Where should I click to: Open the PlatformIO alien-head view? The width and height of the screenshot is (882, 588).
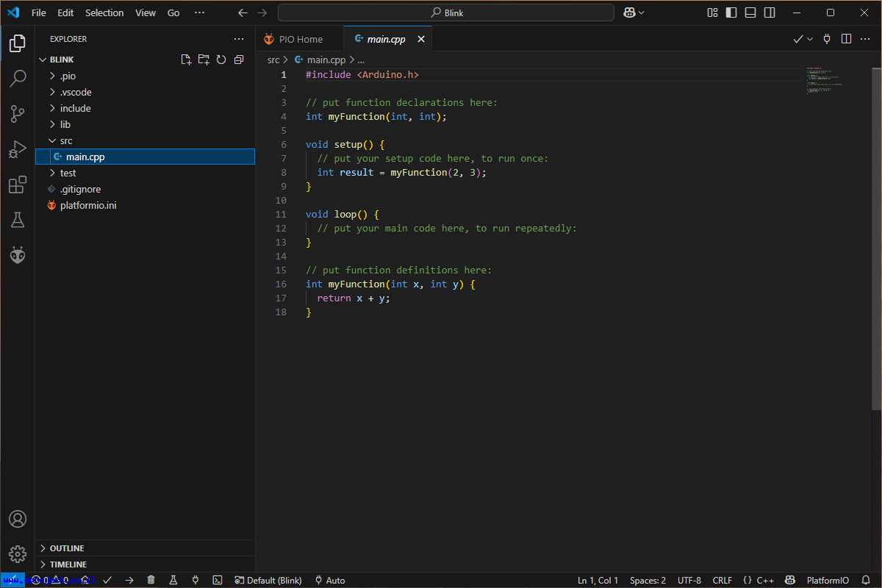tap(18, 255)
